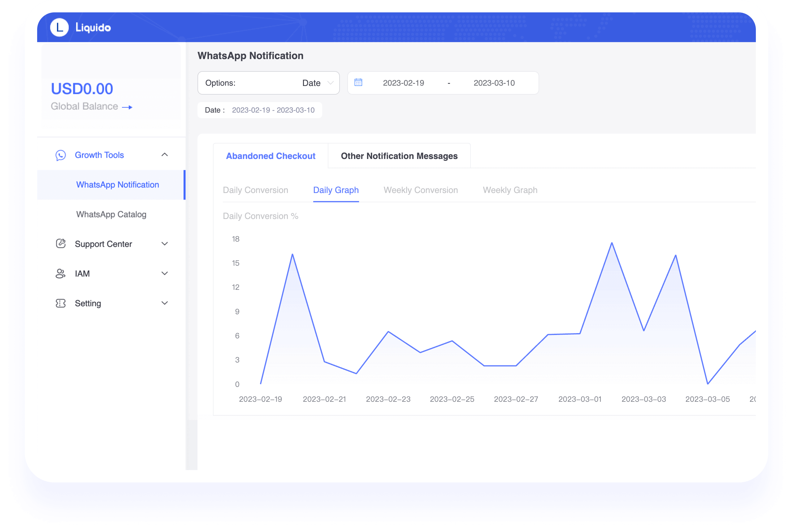Select the Weekly Conversion metric
This screenshot has width=793, height=532.
421,190
